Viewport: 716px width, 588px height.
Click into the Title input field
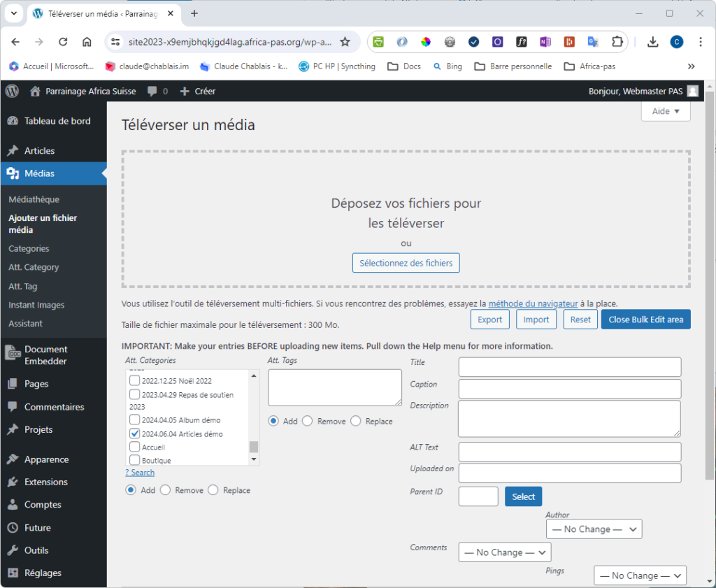[569, 367]
